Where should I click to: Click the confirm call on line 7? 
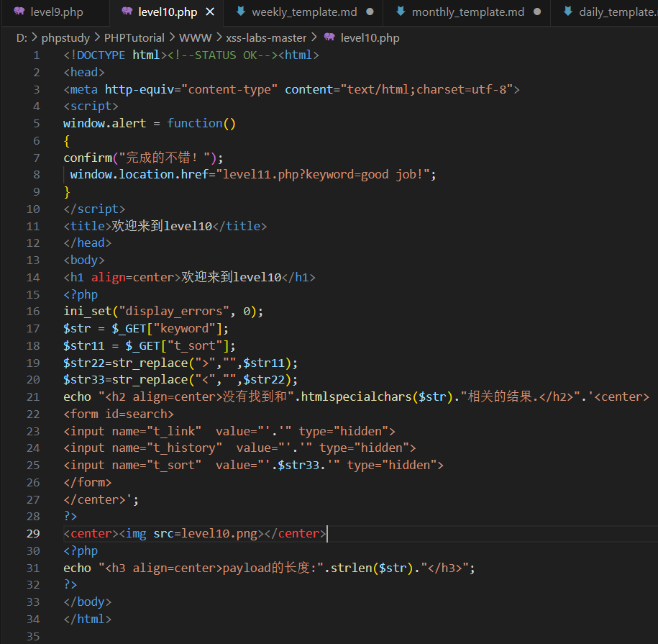point(88,158)
